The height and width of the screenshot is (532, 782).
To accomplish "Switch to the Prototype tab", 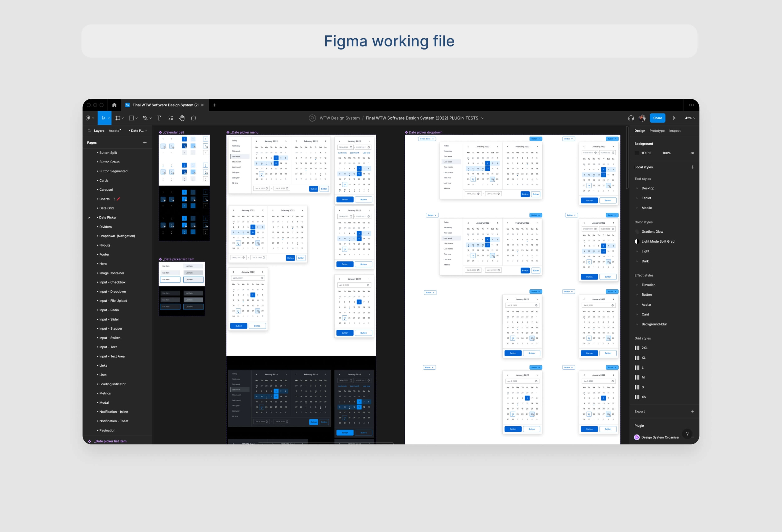I will (x=657, y=130).
